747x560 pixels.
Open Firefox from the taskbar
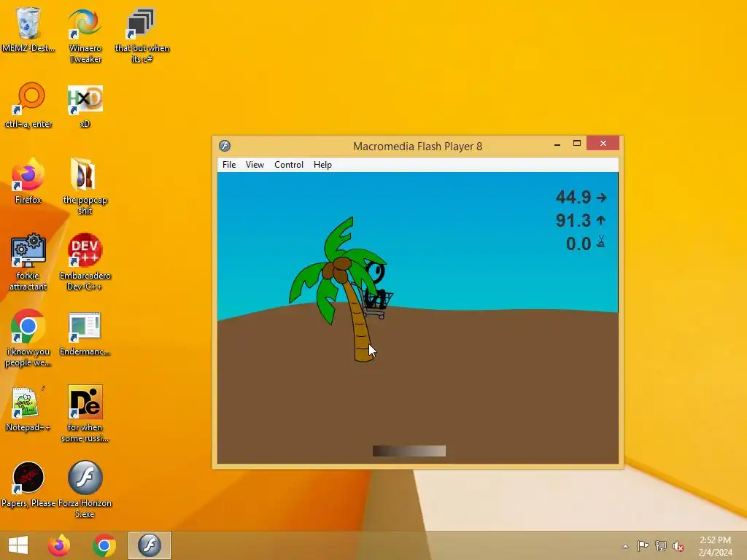click(x=59, y=545)
